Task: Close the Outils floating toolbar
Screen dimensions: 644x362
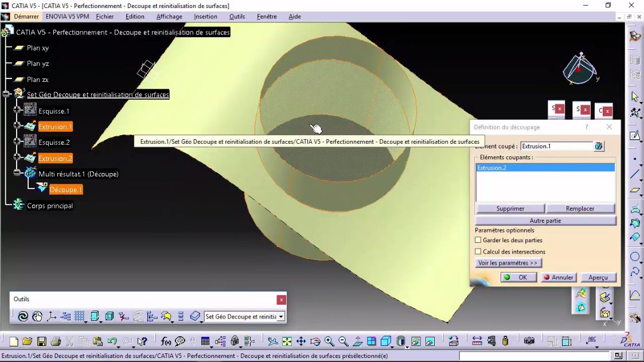Action: click(x=282, y=300)
